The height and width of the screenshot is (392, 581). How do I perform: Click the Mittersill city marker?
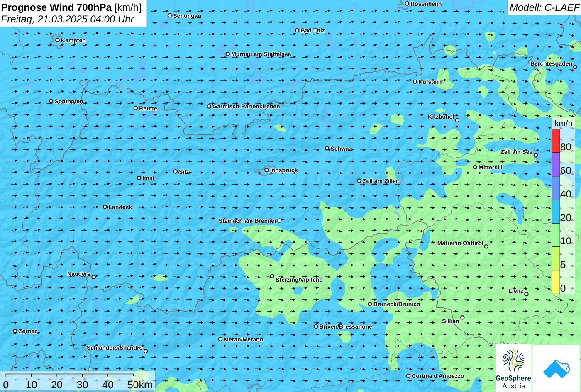pos(475,167)
